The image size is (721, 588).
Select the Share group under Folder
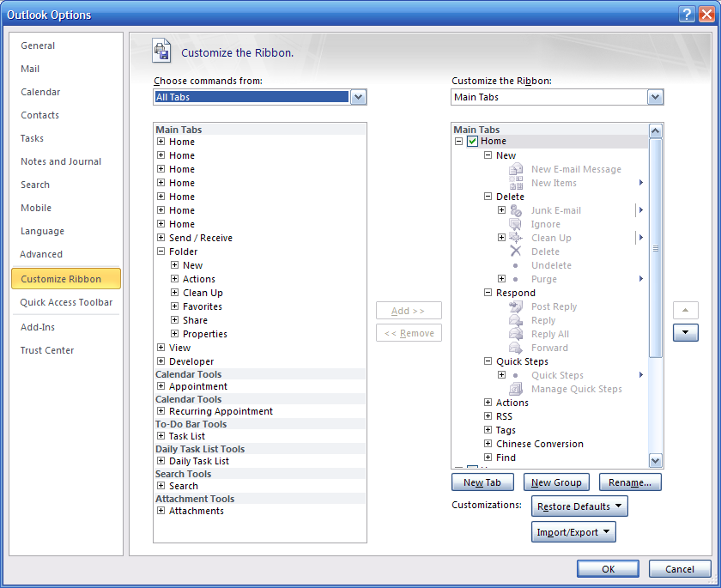tap(195, 320)
